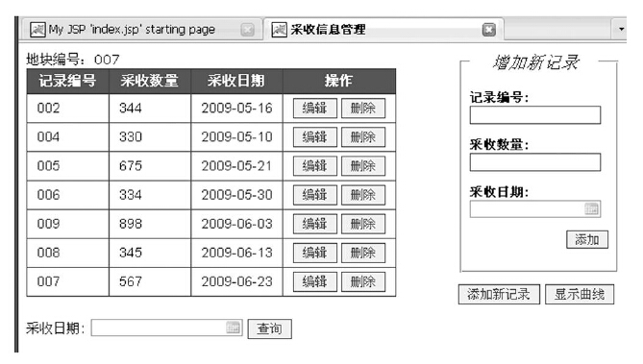
Task: Click 编辑 for record 005
Action: 315,166
